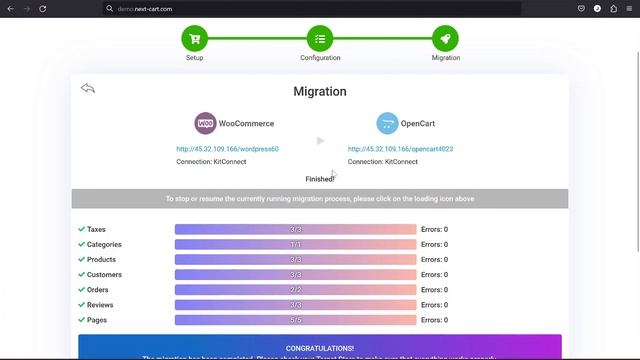The height and width of the screenshot is (360, 640).
Task: Click the Orders checkmark icon
Action: 81,289
